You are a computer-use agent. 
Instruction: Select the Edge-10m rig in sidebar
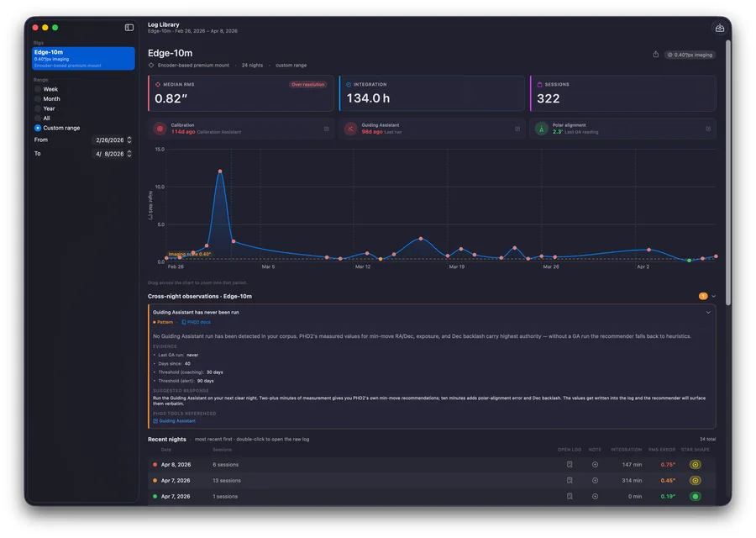(x=83, y=58)
